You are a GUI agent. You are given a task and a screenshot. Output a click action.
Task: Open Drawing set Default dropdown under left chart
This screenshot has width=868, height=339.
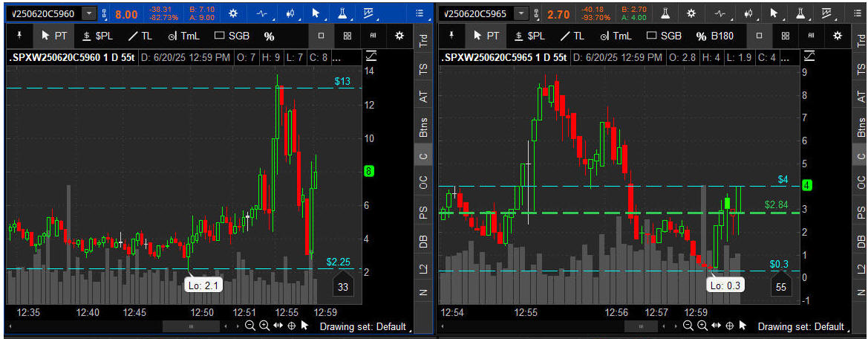click(x=363, y=326)
